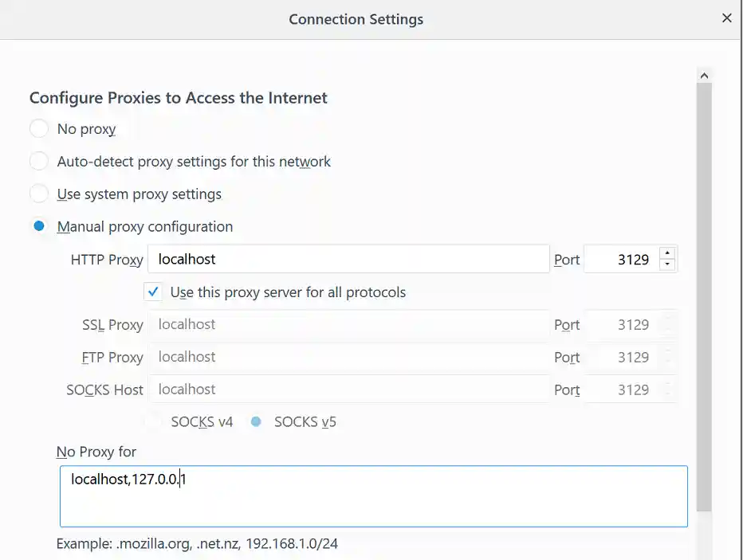
Task: Click the No Proxy for text area
Action: coord(373,496)
